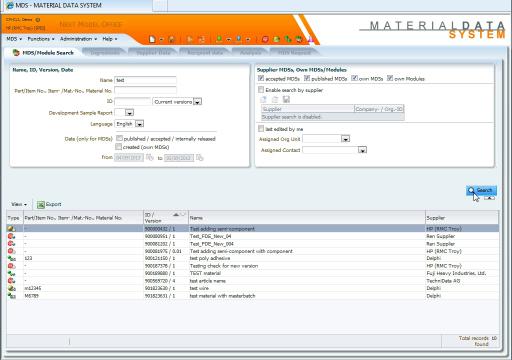Screen dimensions: 512x360
Task: Open the Administration menu
Action: [78, 39]
